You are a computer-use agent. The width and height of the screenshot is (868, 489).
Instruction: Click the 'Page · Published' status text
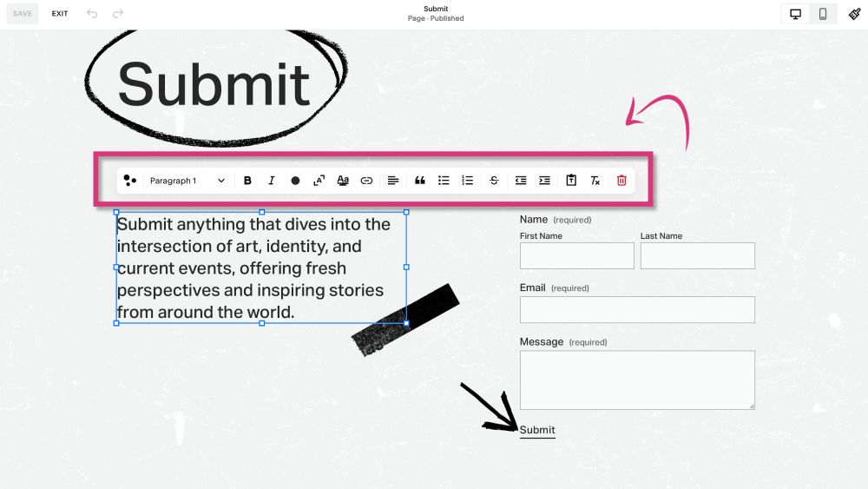click(436, 18)
